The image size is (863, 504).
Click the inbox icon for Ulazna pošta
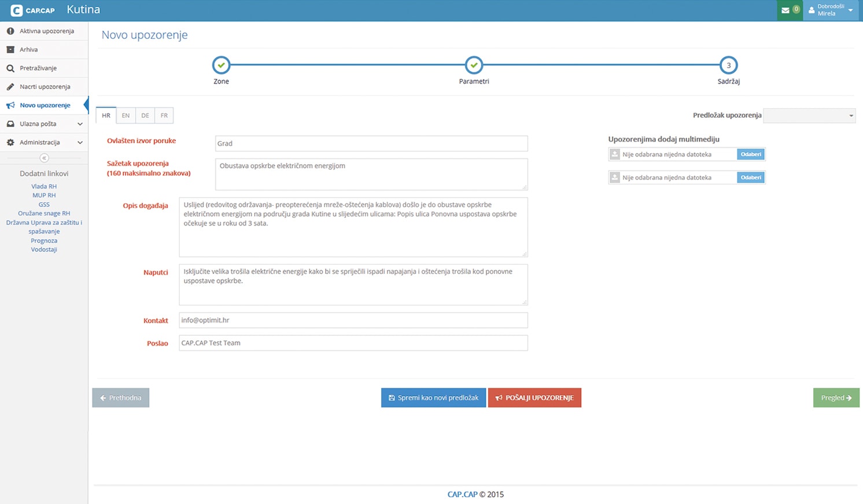tap(10, 124)
